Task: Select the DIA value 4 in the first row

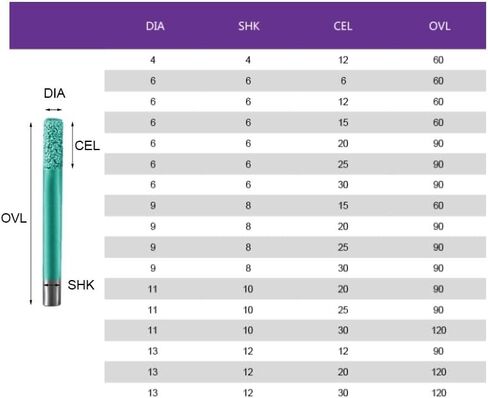Action: [153, 60]
